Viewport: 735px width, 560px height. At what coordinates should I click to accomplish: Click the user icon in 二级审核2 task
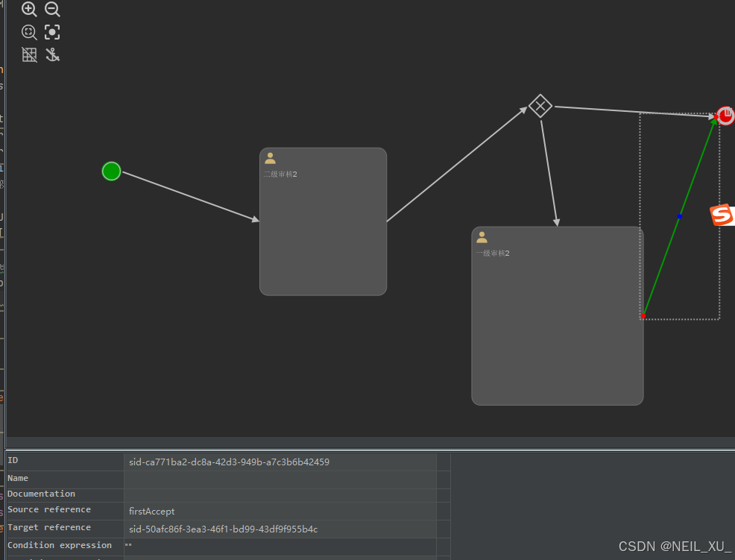click(x=271, y=158)
